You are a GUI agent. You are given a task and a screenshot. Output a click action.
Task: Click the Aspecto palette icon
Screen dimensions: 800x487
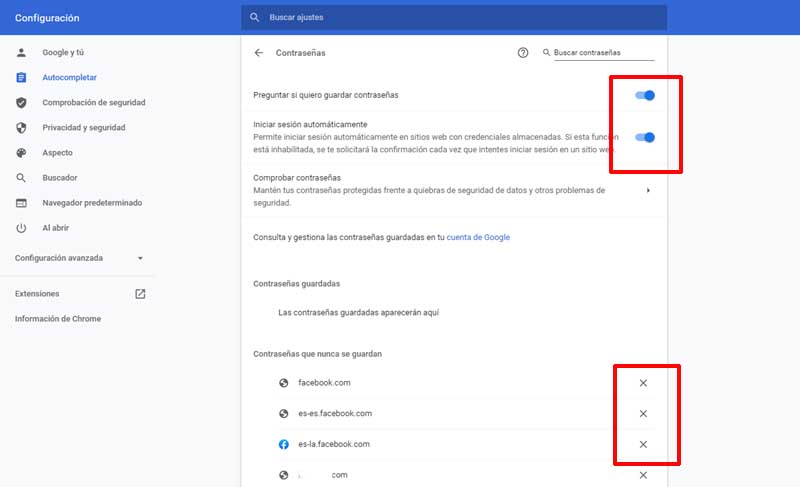[21, 153]
